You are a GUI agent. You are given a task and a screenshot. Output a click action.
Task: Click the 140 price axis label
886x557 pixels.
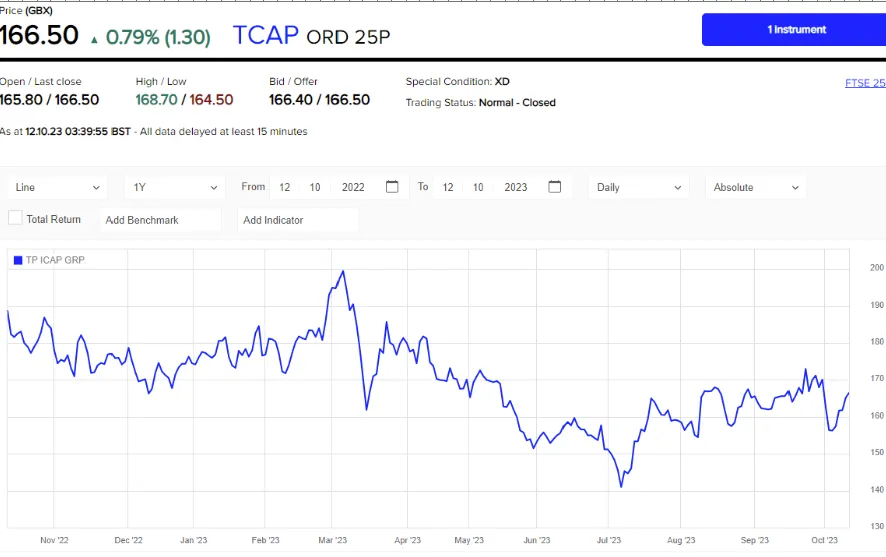pyautogui.click(x=877, y=489)
